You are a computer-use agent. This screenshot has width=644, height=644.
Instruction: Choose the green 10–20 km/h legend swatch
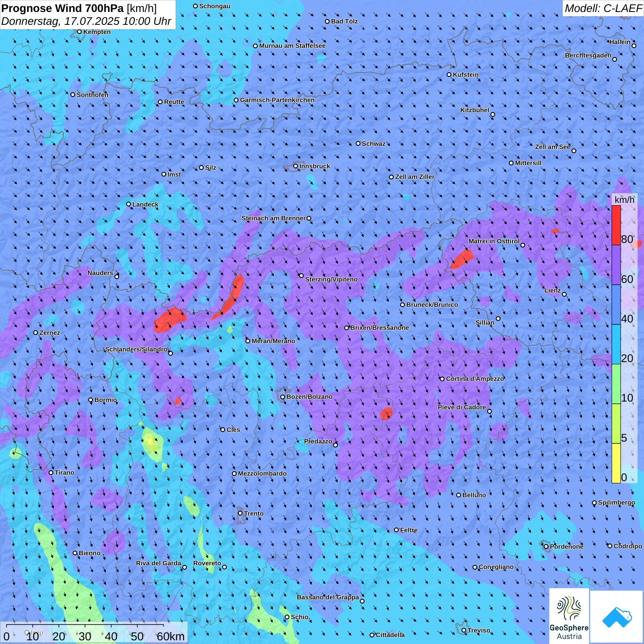pos(616,384)
